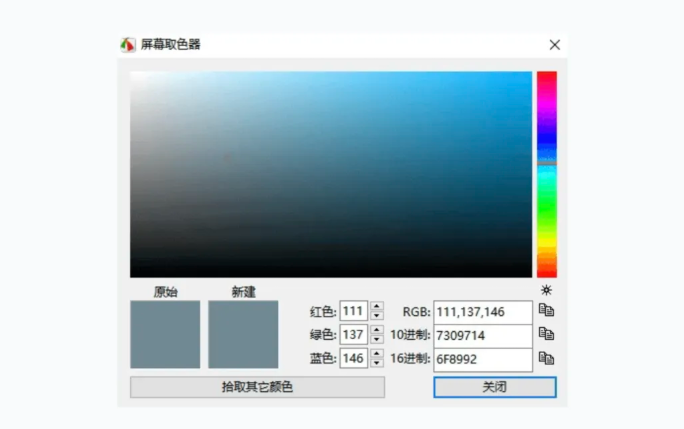Copy the RGB value with its copy icon
This screenshot has width=684, height=429.
click(546, 310)
